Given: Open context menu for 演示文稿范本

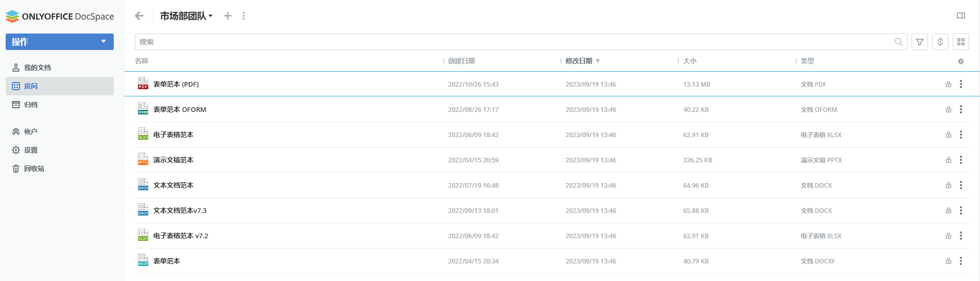Looking at the screenshot, I should (x=960, y=160).
